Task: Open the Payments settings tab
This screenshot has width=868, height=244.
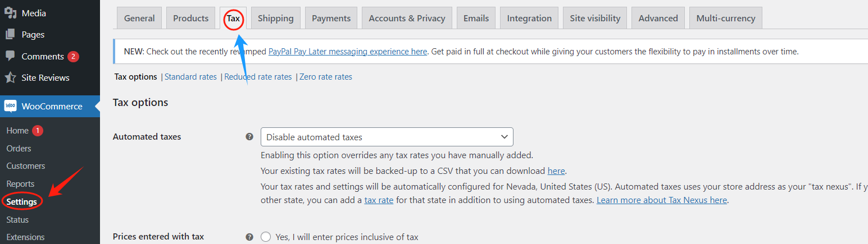Action: pyautogui.click(x=331, y=18)
